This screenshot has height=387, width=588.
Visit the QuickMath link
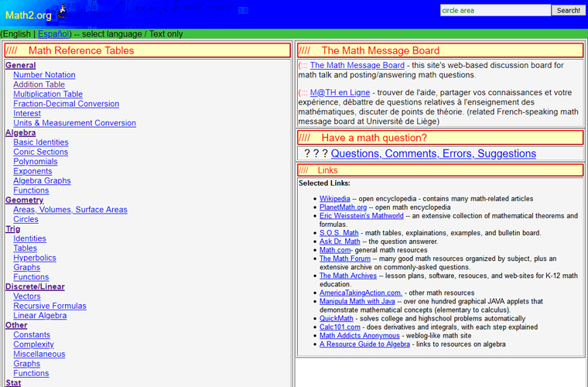[x=337, y=318]
